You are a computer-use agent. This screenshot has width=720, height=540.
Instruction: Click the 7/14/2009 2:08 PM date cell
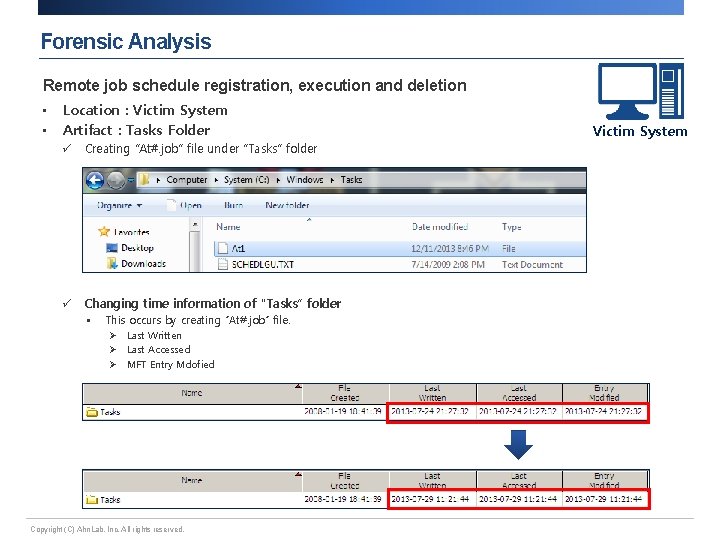click(448, 264)
